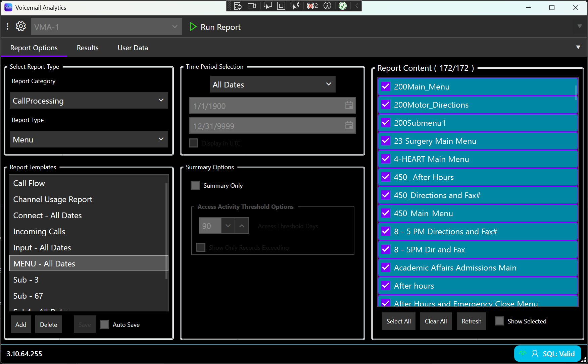Click the green Run Report play icon

[193, 26]
